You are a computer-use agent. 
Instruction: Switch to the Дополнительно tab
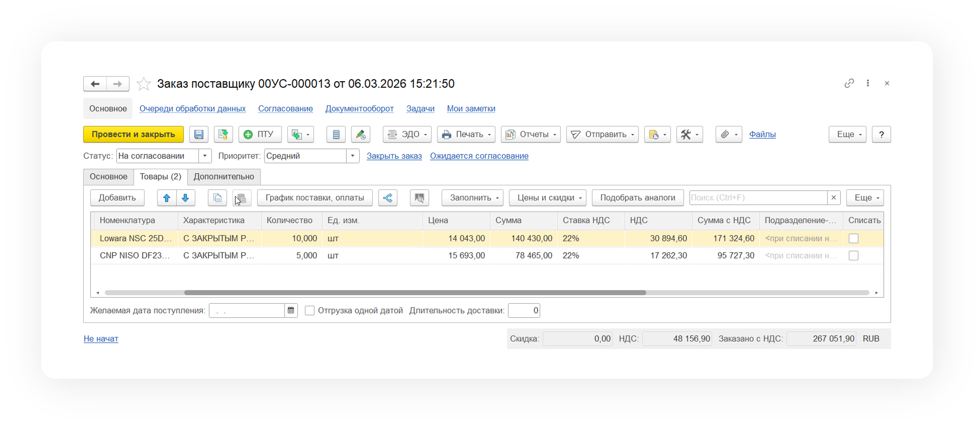pos(224,177)
